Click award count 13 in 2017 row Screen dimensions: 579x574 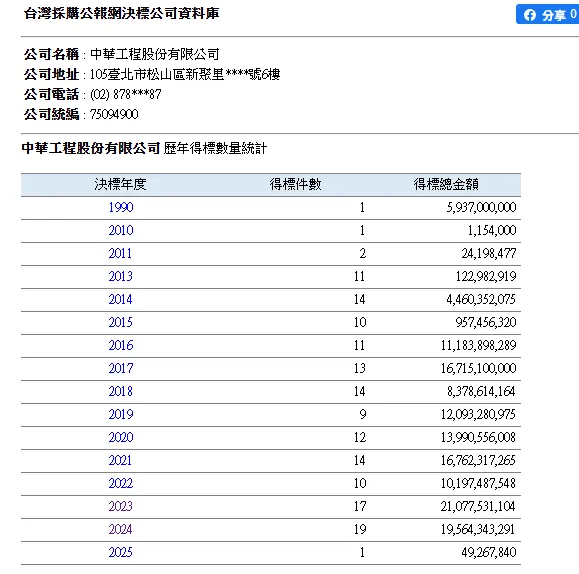point(360,368)
